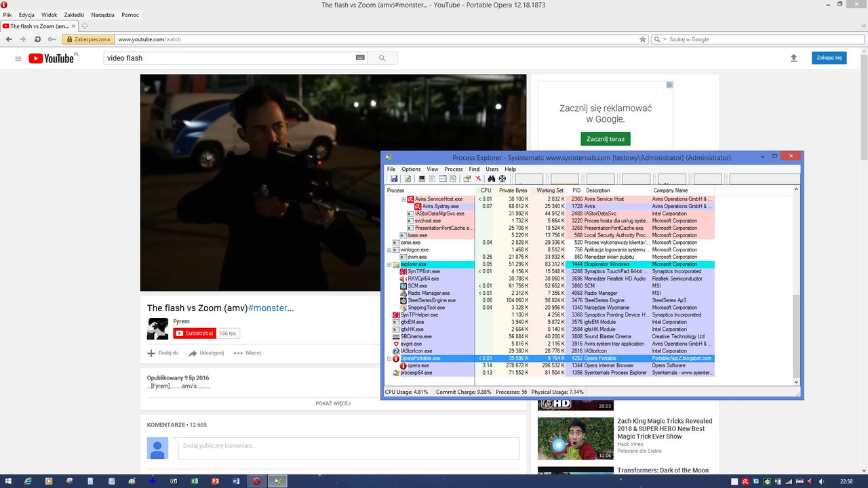
Task: Click YouTube on-screen keyboard icon in search box
Action: [360, 58]
